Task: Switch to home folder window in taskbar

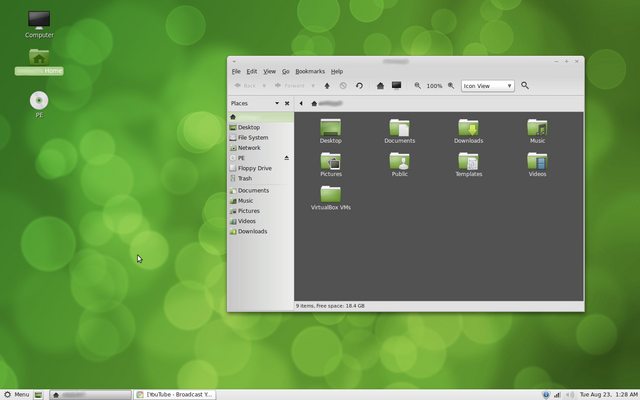Action: click(x=91, y=395)
